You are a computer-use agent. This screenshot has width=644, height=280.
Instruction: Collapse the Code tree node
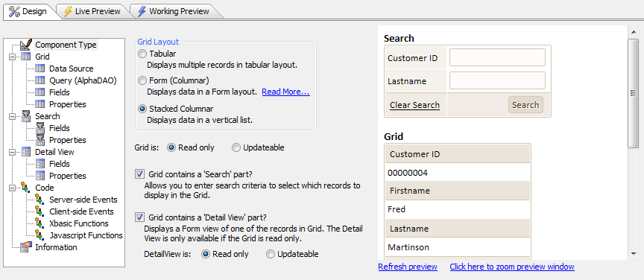click(x=12, y=188)
